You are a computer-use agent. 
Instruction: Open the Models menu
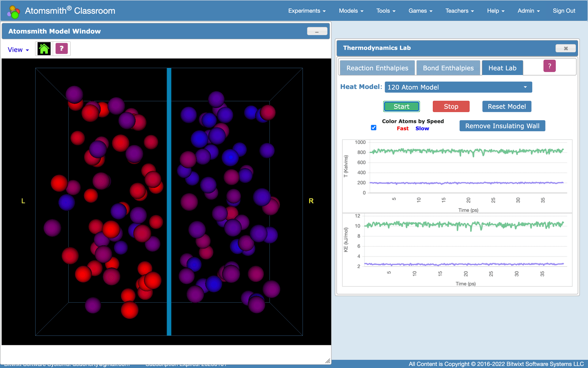(x=351, y=11)
